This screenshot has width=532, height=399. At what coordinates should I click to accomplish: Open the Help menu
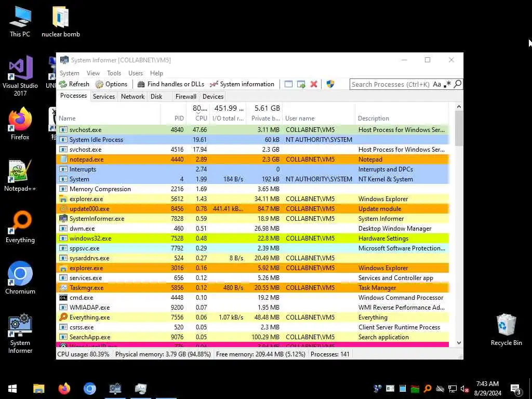coord(156,73)
